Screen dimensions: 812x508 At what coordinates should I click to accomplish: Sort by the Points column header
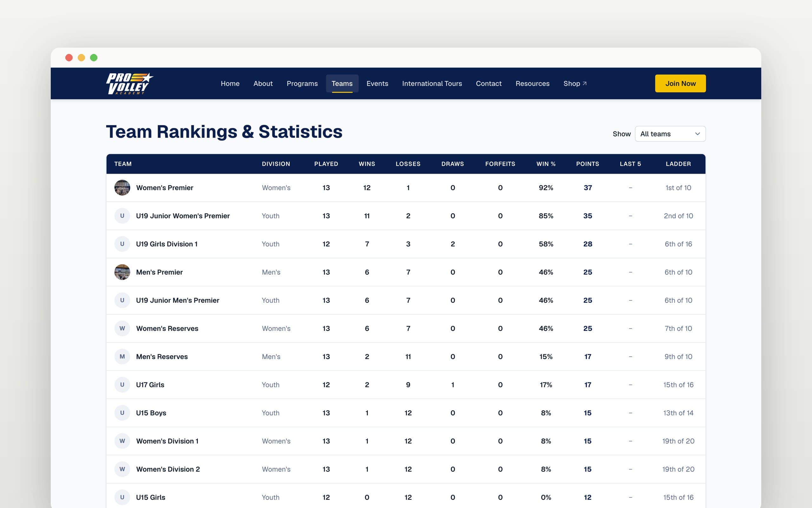(x=587, y=164)
